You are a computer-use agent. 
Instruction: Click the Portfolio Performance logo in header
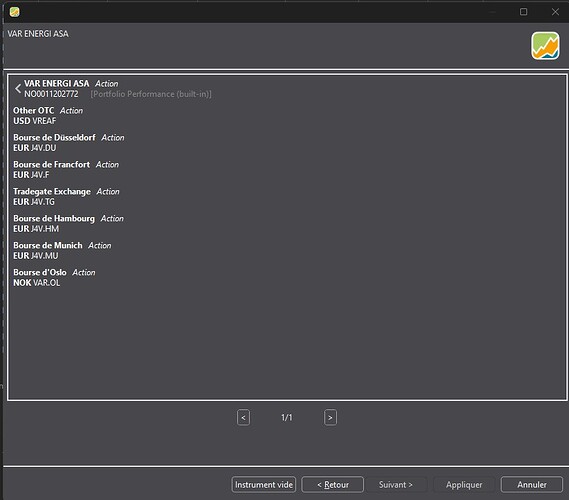pyautogui.click(x=545, y=46)
